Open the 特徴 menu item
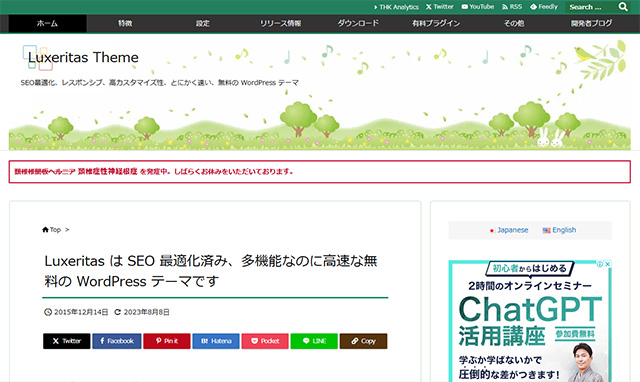The width and height of the screenshot is (640, 382). [125, 24]
